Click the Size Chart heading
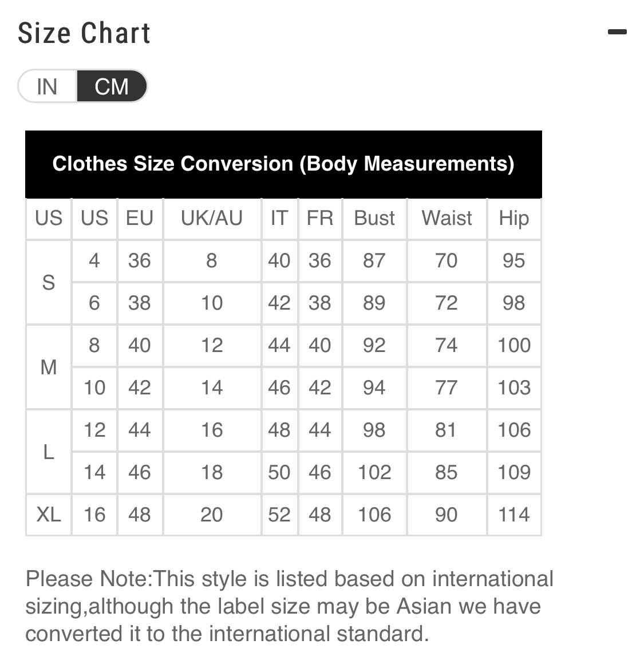This screenshot has width=644, height=668. 84,33
